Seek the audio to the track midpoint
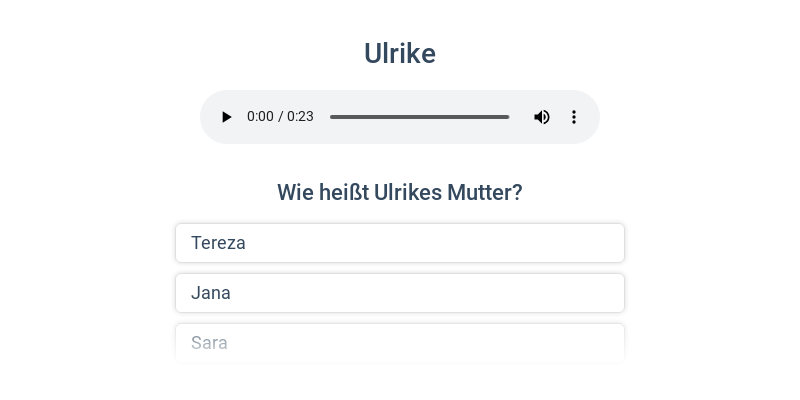Screen dimensions: 800x400 tap(419, 117)
